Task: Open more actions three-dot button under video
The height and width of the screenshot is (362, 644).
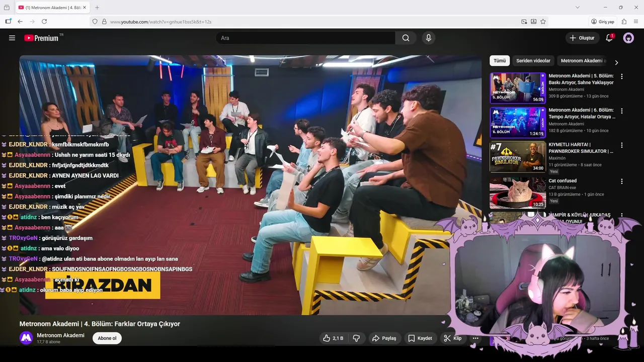Action: 475,338
